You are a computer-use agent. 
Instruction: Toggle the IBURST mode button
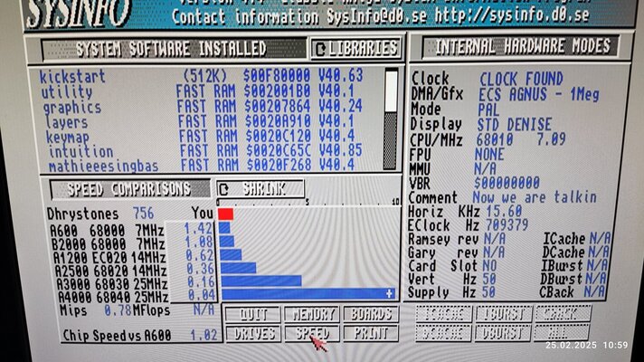pos(502,314)
